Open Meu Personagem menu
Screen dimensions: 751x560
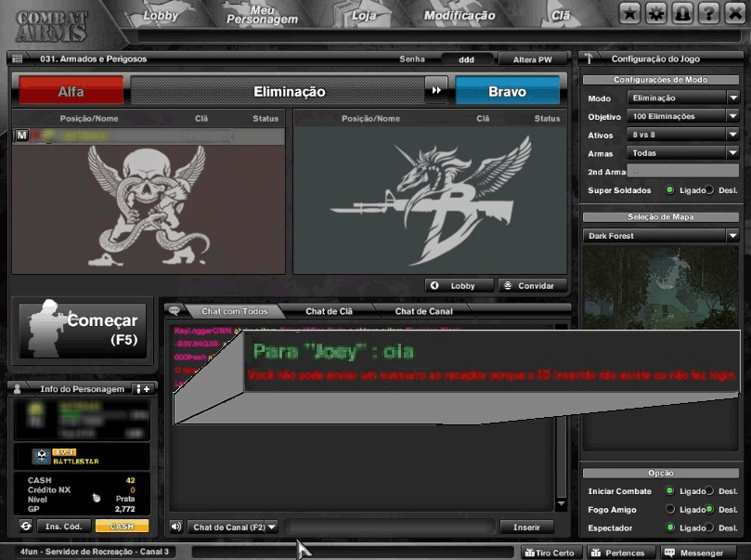click(262, 15)
